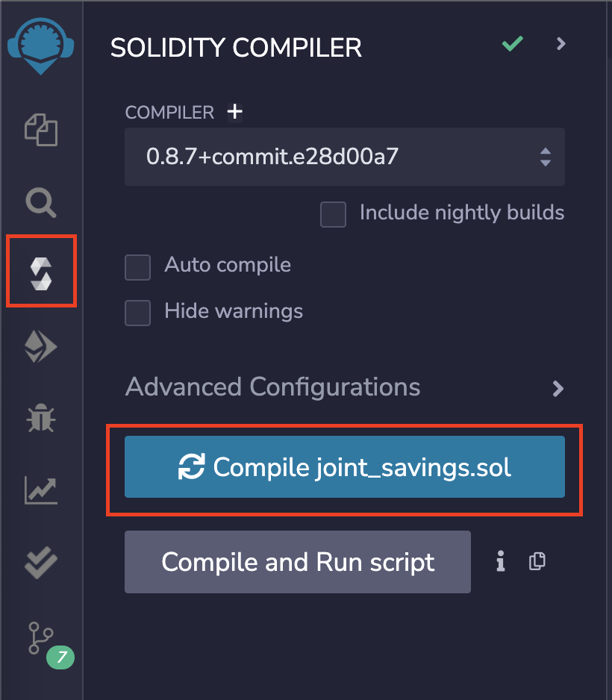
Task: Copy the Compile and Run script command
Action: (x=537, y=560)
